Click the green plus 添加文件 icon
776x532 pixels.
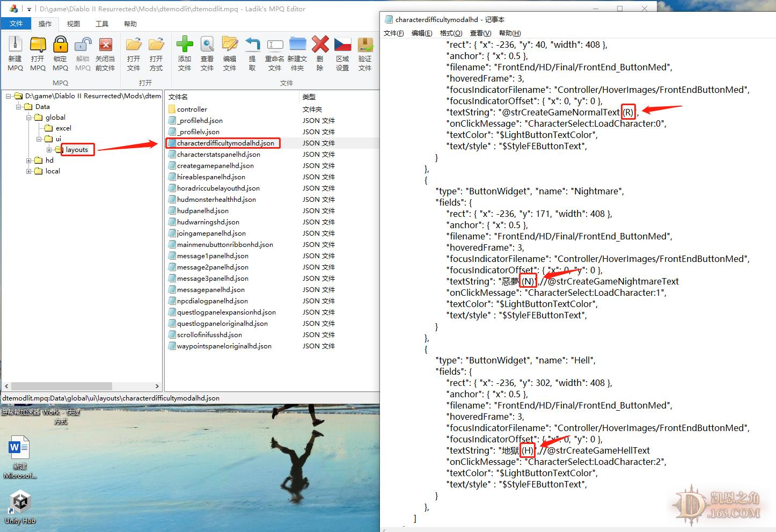point(185,45)
